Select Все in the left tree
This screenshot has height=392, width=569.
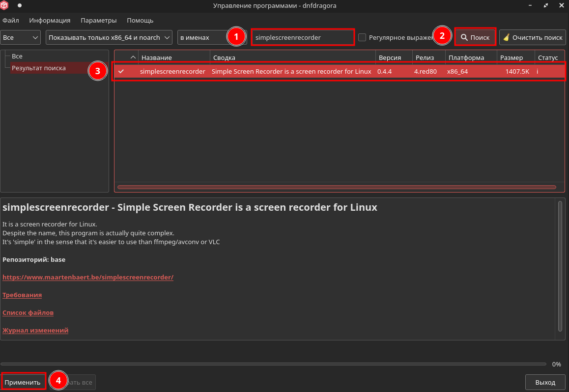point(17,56)
